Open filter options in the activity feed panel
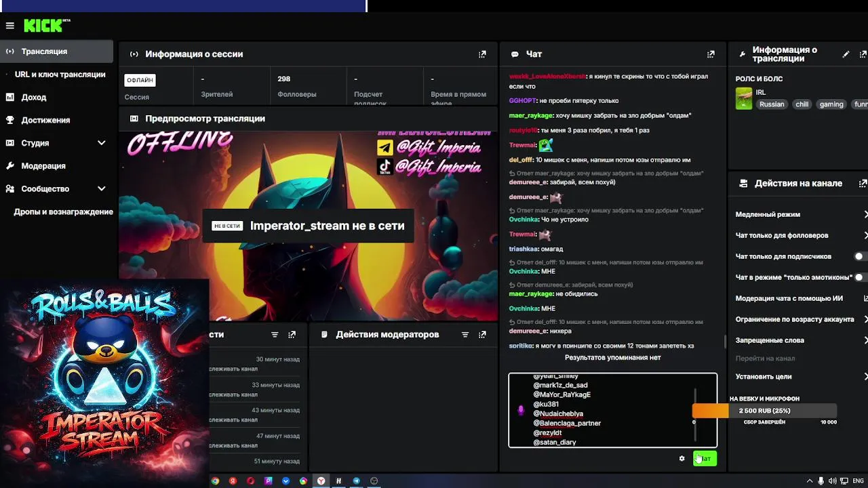Viewport: 868px width, 488px height. [275, 335]
